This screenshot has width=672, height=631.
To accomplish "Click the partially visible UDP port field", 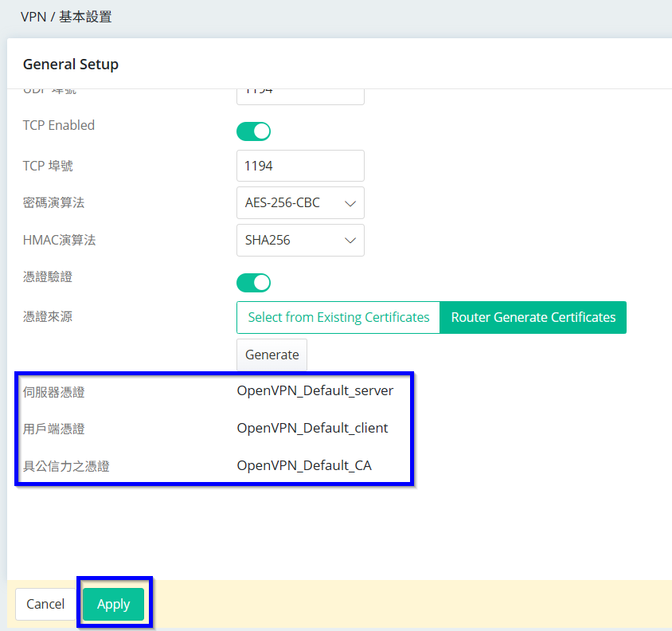I will pos(300,94).
